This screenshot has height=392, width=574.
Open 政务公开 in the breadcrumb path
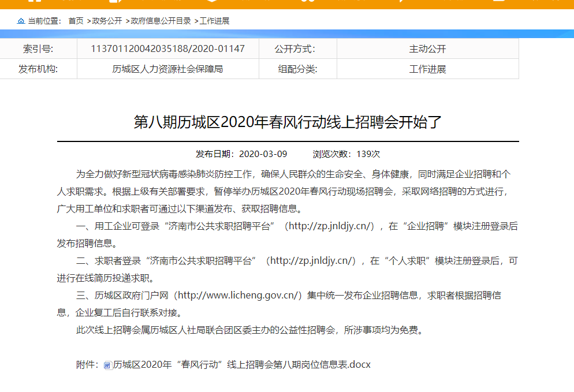pyautogui.click(x=107, y=21)
